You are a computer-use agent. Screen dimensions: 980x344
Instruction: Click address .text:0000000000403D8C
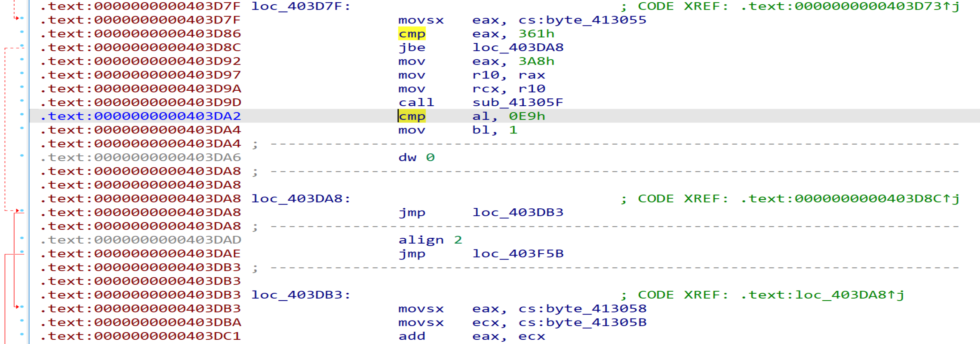[x=140, y=48]
